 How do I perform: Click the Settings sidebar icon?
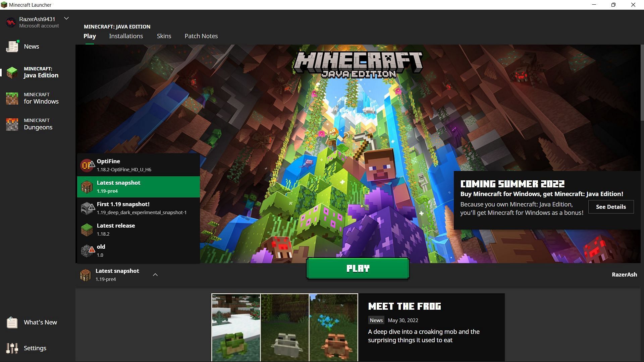tap(11, 348)
